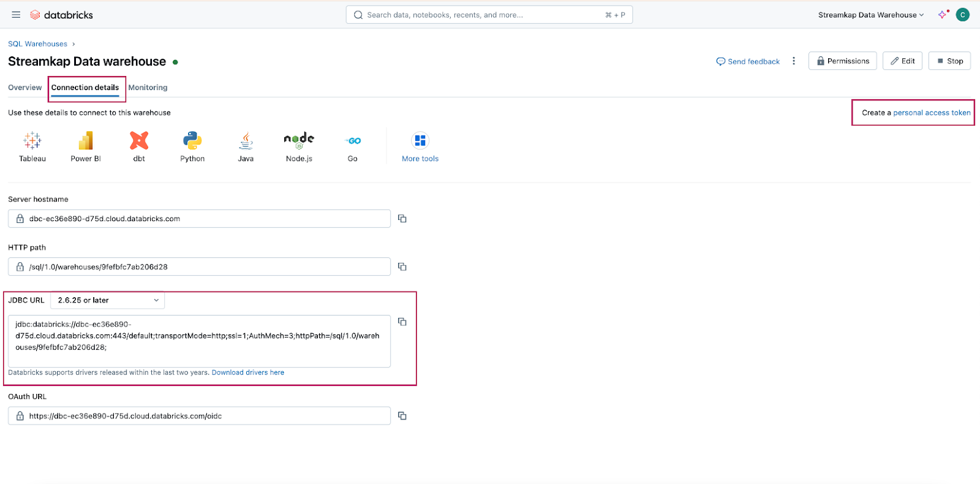This screenshot has height=484, width=980.
Task: Click the Edit warehouse button
Action: click(902, 61)
